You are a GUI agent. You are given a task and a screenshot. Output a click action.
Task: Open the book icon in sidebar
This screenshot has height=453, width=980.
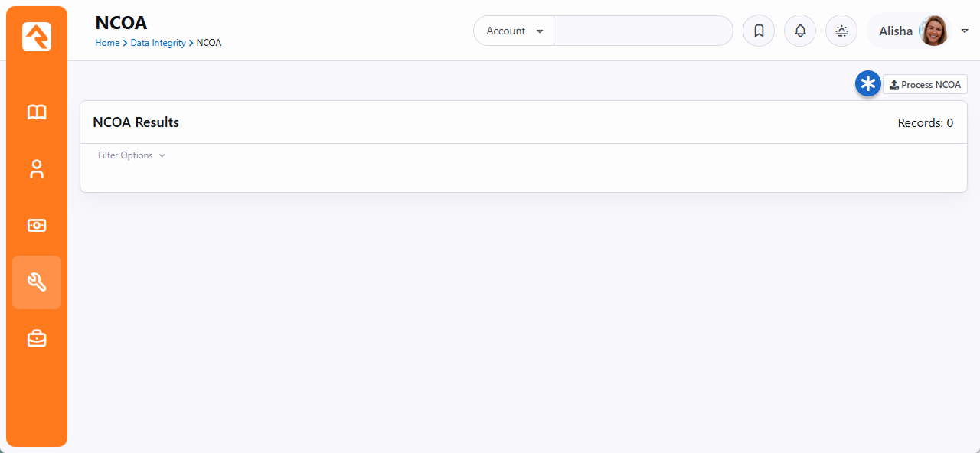pos(37,112)
